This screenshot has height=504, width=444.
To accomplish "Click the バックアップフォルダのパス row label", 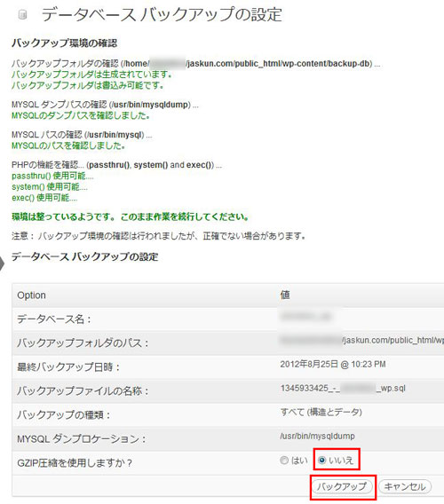I will click(83, 343).
